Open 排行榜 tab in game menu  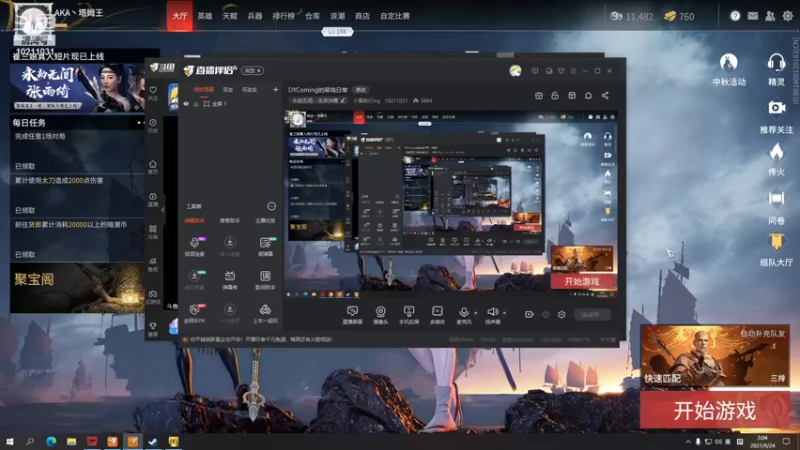pos(284,16)
